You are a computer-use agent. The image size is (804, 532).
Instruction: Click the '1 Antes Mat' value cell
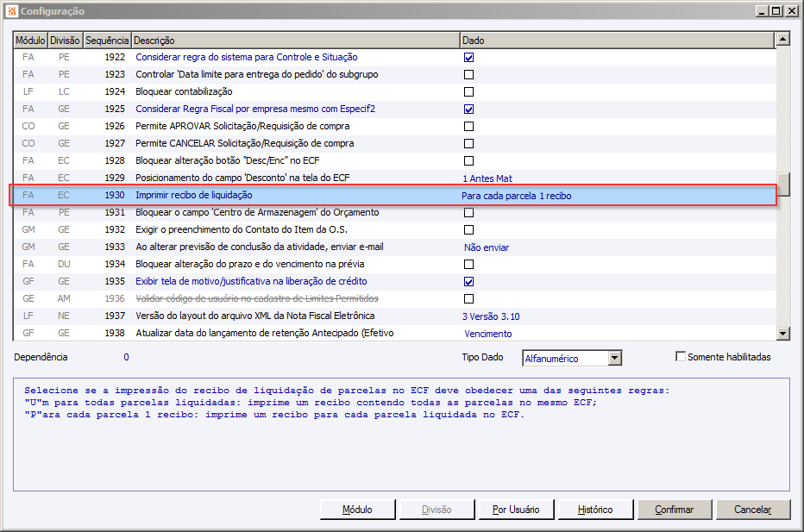pyautogui.click(x=487, y=178)
